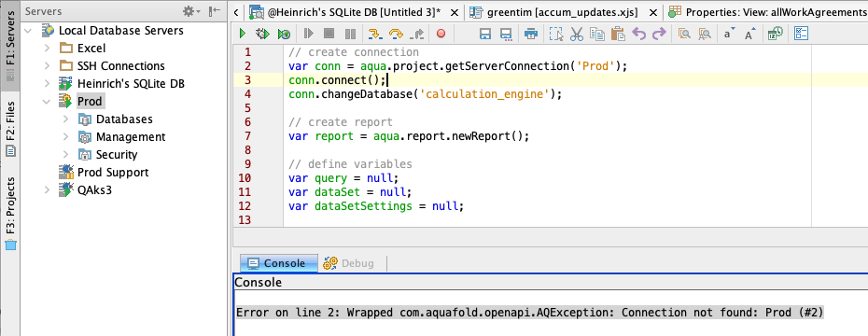Close the @Heinrich's SQLite DB tab
The image size is (868, 336).
pyautogui.click(x=454, y=11)
